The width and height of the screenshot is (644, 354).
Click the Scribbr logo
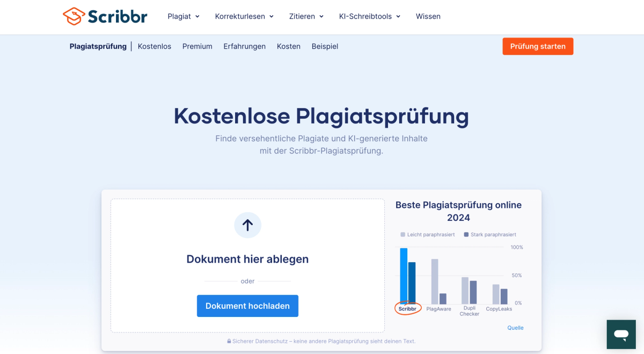(105, 16)
